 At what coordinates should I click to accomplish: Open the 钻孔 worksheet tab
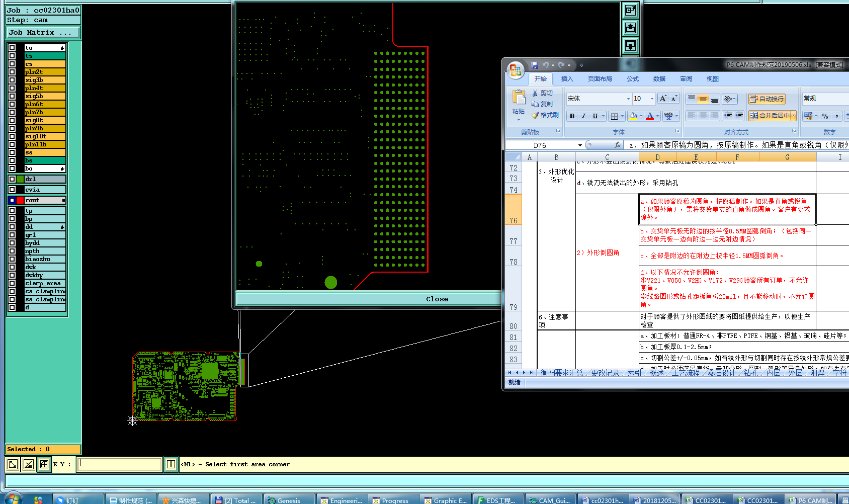750,373
